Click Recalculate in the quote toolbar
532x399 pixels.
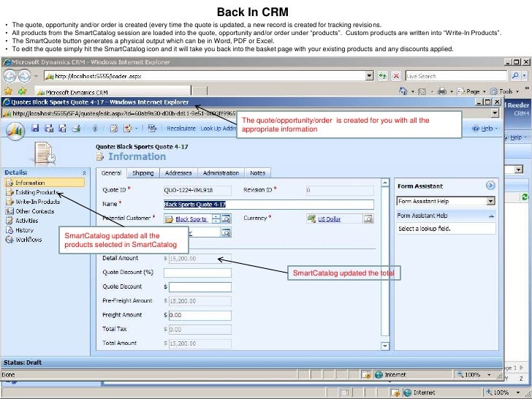(x=181, y=129)
